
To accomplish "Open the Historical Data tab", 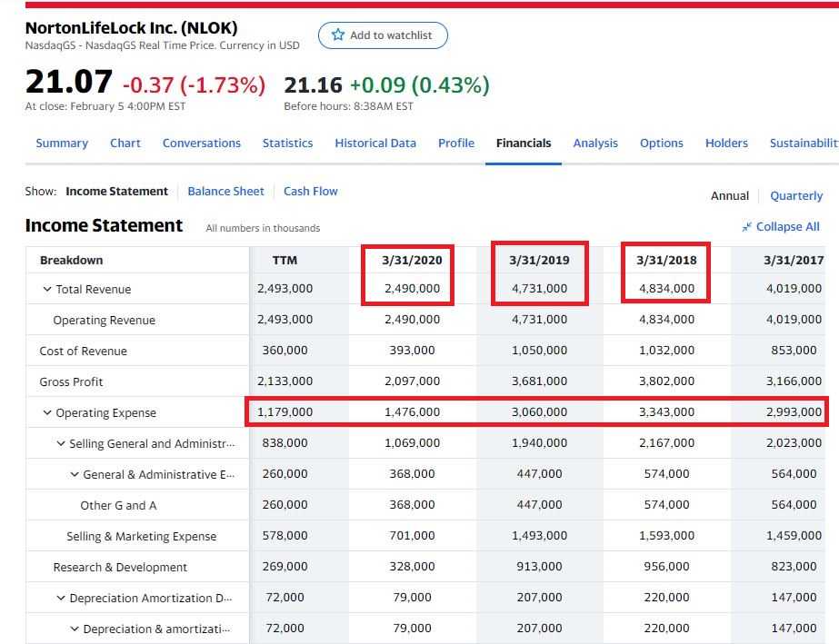I will 375,144.
